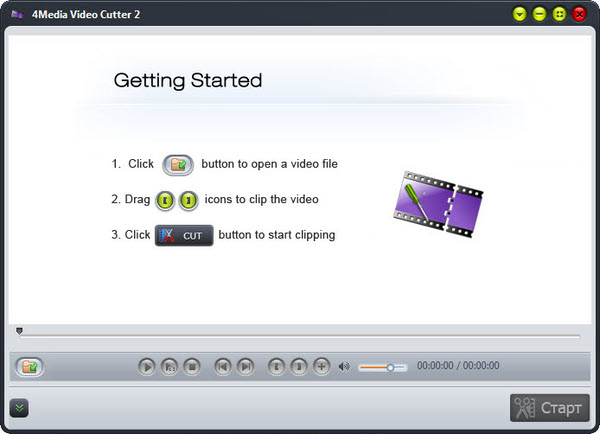Click the volume slider handle

click(391, 367)
